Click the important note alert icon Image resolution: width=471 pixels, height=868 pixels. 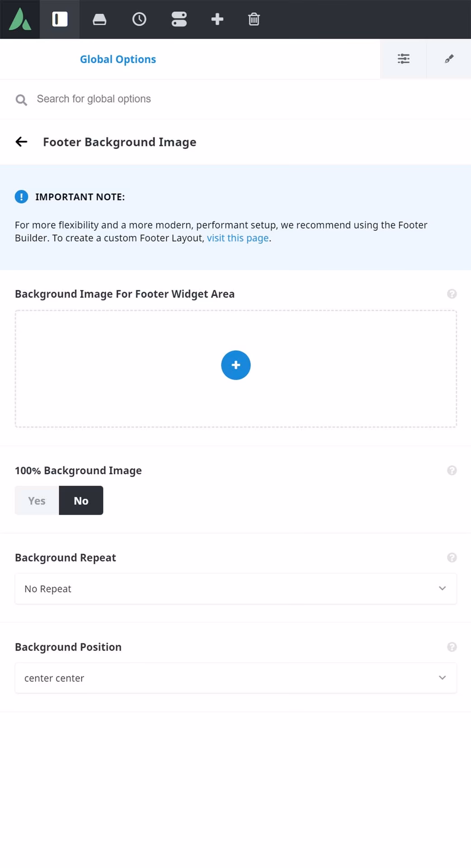[21, 197]
